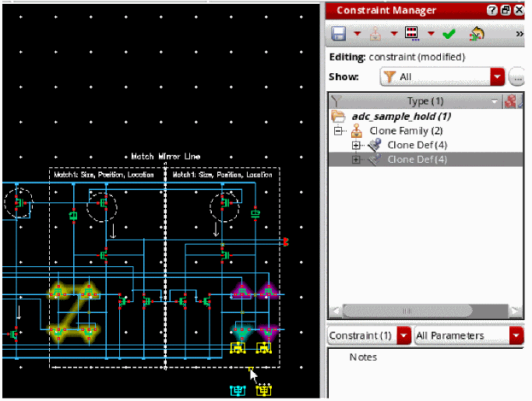Open Constraint Manager help question icon
The height and width of the screenshot is (401, 532).
coord(492,10)
